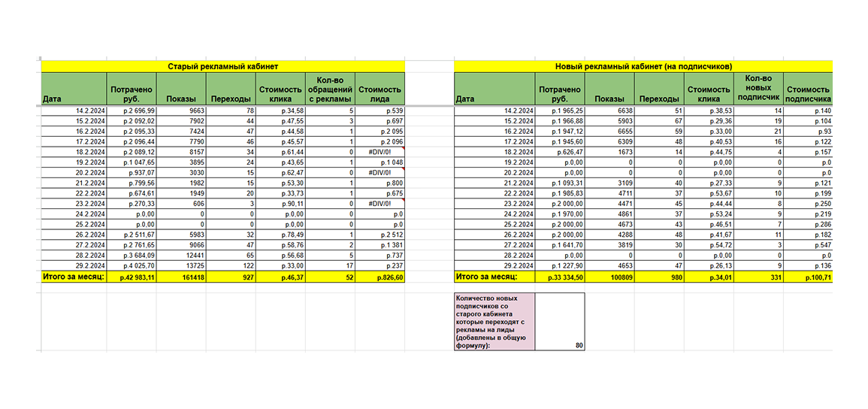
Task: Click 'Стоимость клика' header in new cabinet table
Action: tap(709, 89)
